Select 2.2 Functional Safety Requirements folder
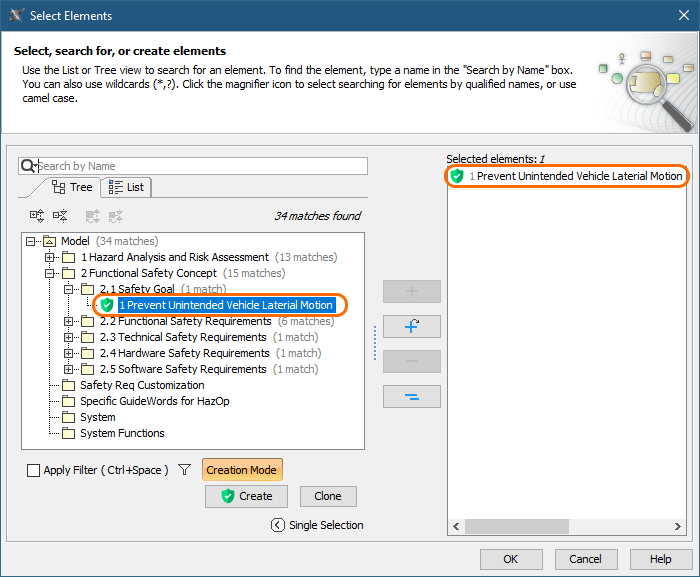700x577 pixels. click(185, 321)
